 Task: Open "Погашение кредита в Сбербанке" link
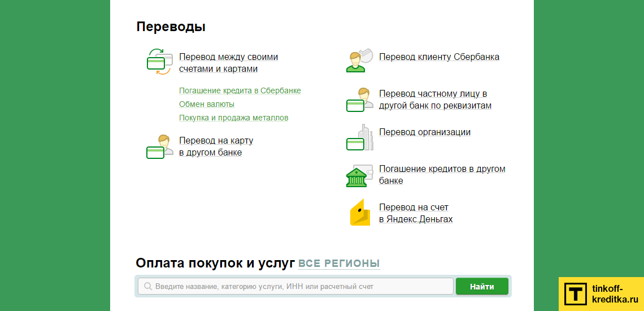coord(240,90)
